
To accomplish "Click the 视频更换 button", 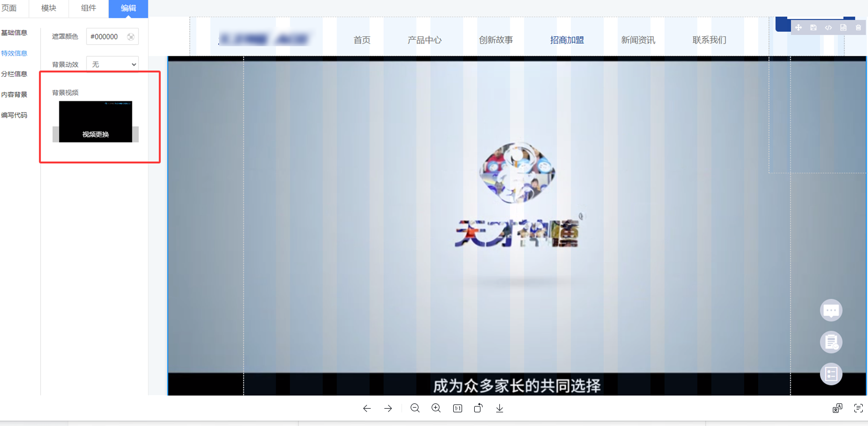I will [x=96, y=134].
